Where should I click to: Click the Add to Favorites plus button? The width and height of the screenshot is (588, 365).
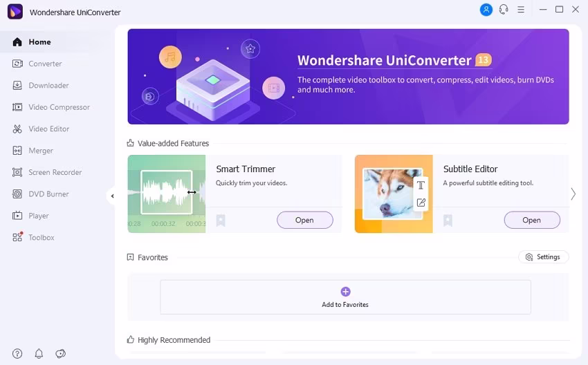point(345,292)
